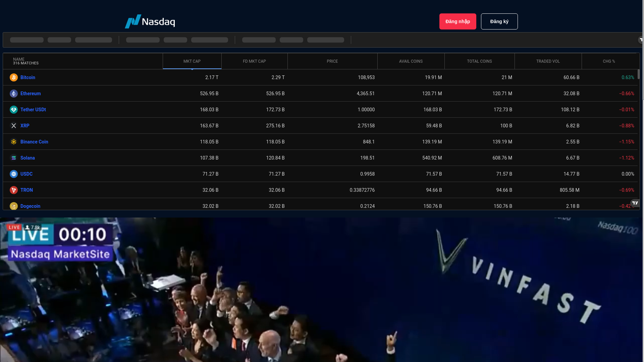Click the TradingView logo in the screener table

(635, 203)
